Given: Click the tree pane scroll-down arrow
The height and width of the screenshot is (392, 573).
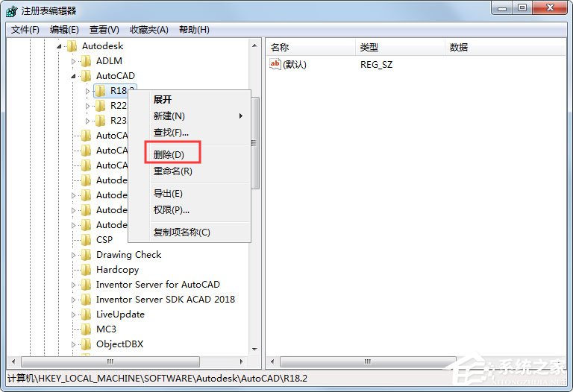Looking at the screenshot, I should tap(254, 350).
